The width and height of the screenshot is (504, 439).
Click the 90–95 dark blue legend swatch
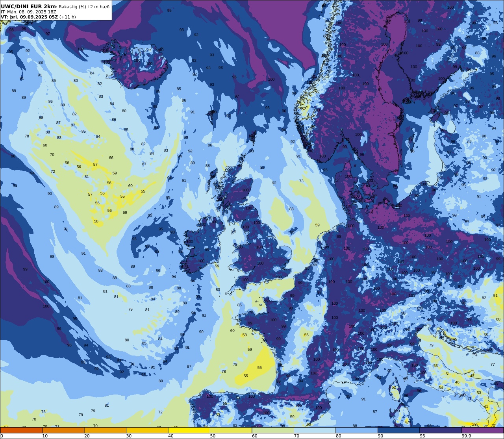[x=398, y=430]
